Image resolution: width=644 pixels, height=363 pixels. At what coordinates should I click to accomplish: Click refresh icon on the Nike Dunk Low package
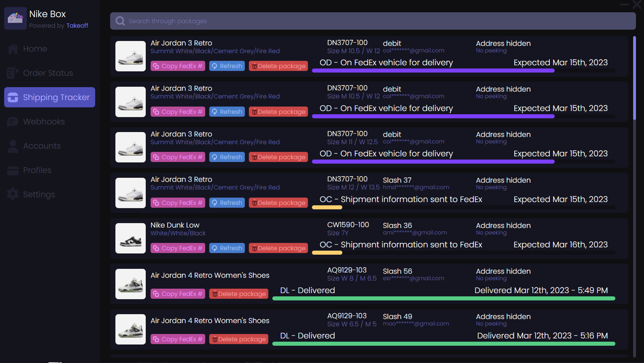[x=214, y=248]
